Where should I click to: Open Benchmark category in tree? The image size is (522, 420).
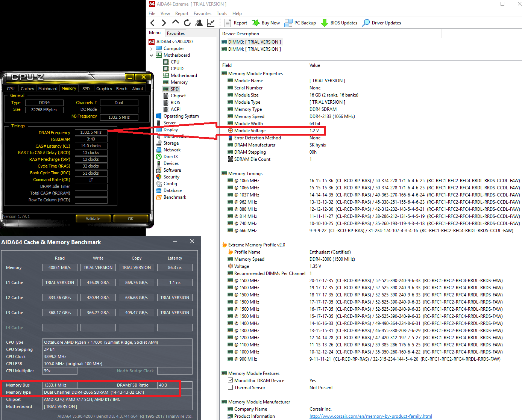[171, 197]
